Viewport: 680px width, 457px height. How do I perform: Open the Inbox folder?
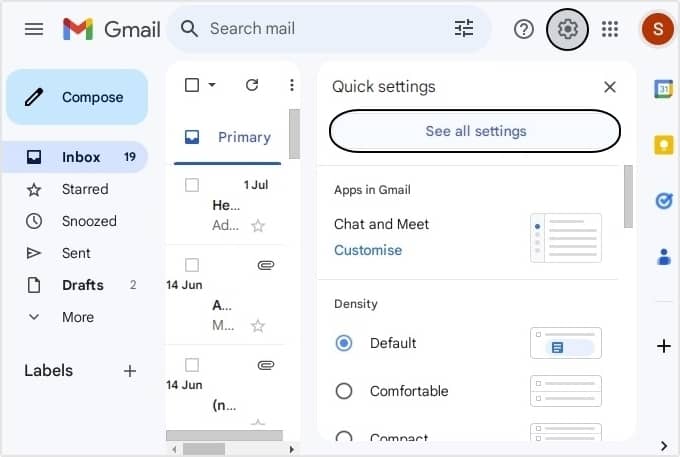pyautogui.click(x=76, y=157)
